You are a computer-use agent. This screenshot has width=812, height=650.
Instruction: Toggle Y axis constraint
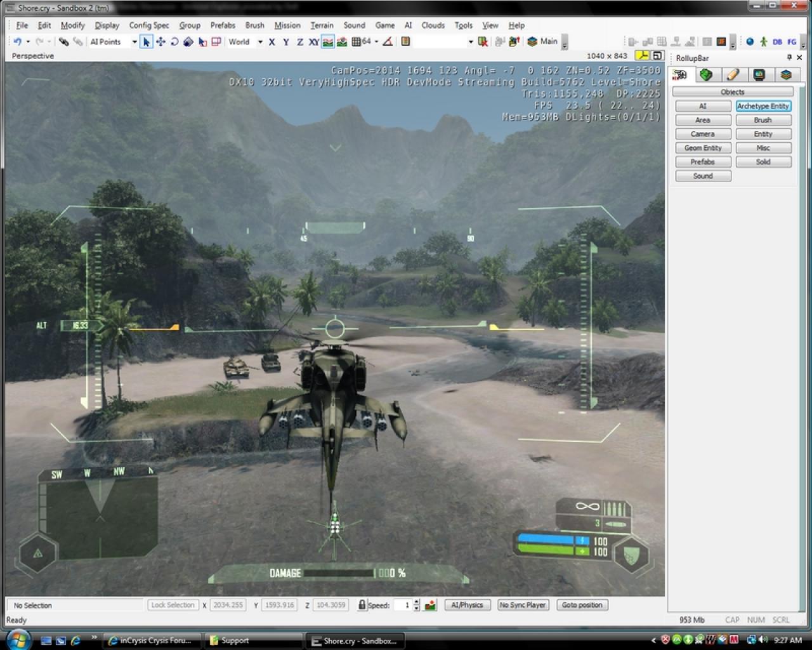pos(286,42)
